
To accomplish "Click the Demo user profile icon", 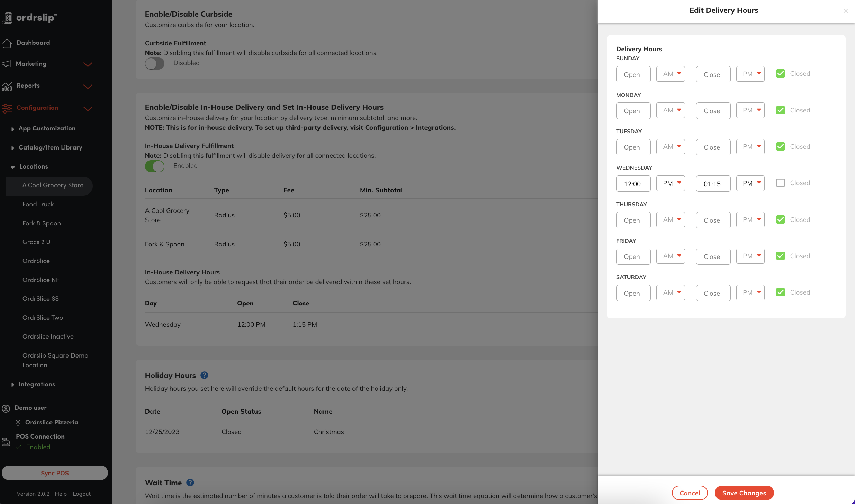I will click(6, 408).
